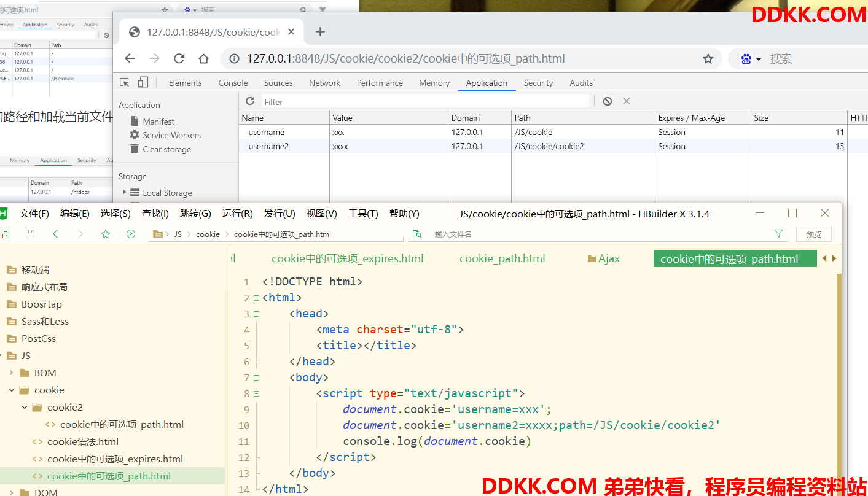The width and height of the screenshot is (868, 496).
Task: Switch to cookie_path.html editor tab
Action: [502, 258]
